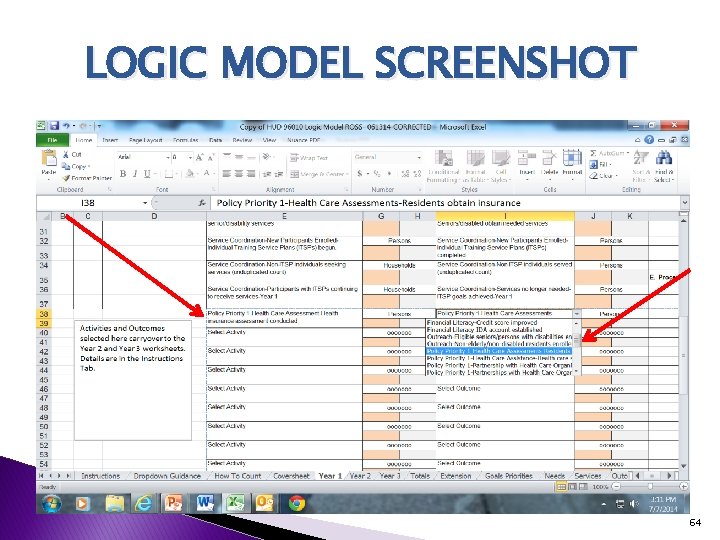Click the Undo icon in Quick Access Toolbar
Screen dimensions: 720x540
(67, 126)
